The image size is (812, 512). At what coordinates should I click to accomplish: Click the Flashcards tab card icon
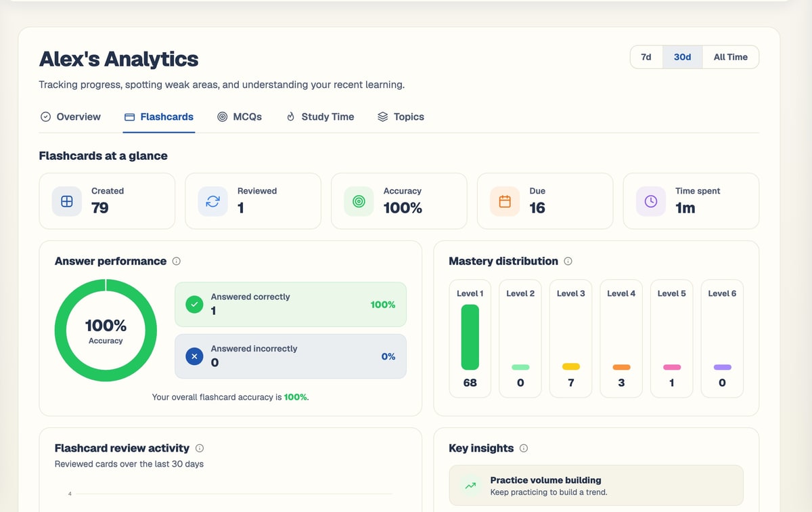(129, 116)
